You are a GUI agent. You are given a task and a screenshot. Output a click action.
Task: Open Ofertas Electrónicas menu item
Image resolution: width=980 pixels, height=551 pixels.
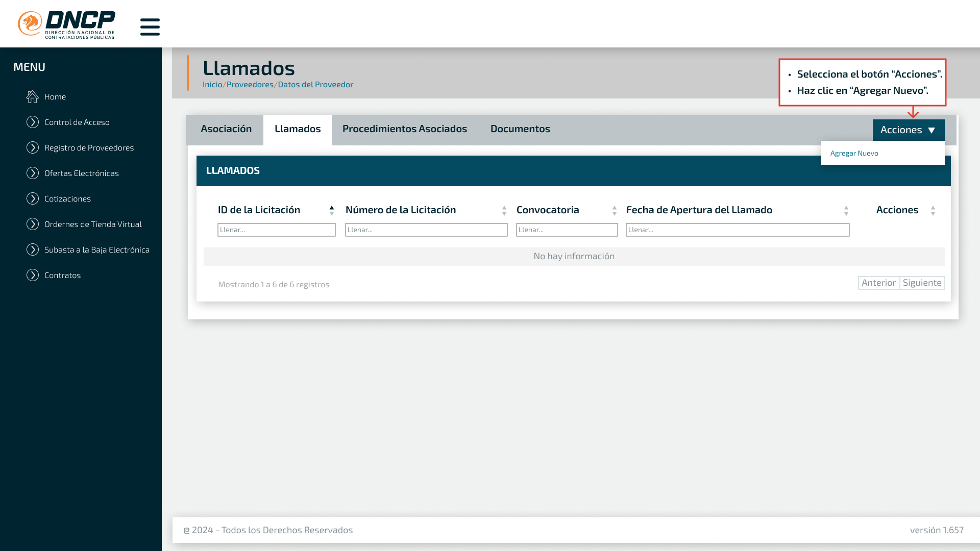pyautogui.click(x=82, y=173)
